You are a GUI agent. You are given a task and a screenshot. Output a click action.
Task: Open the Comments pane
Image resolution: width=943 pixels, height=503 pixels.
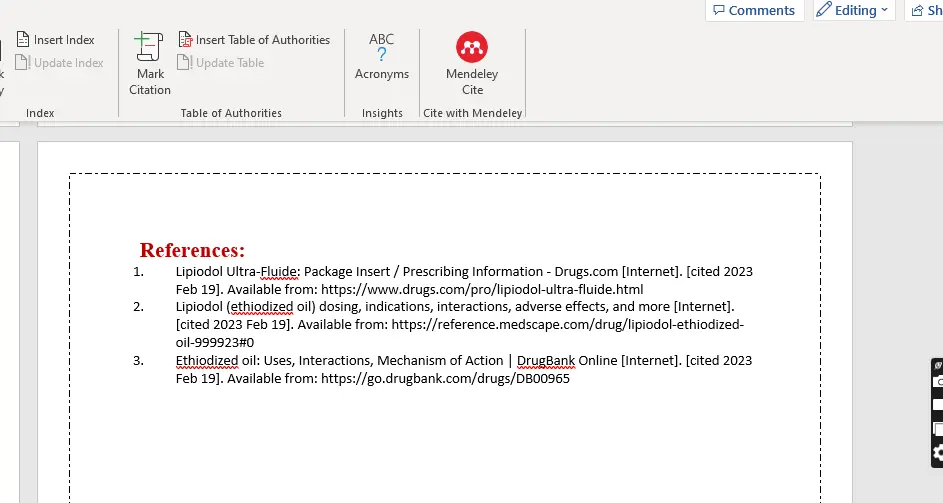coord(754,10)
